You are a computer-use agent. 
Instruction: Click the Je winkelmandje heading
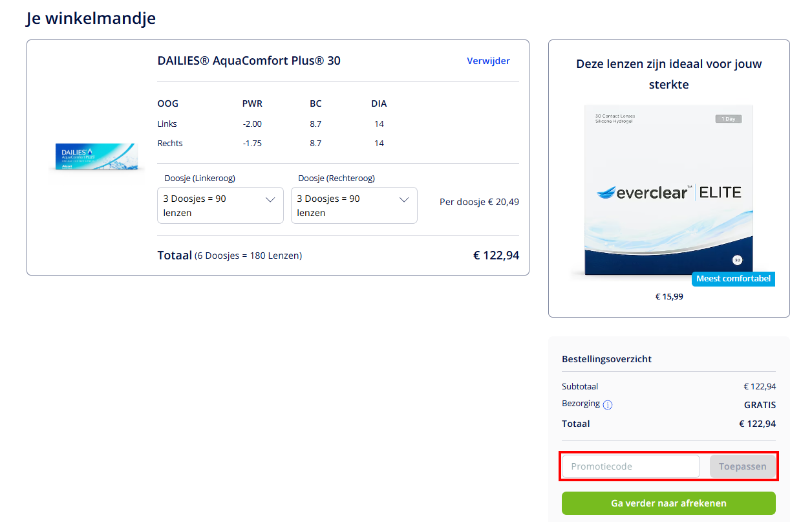pos(91,18)
